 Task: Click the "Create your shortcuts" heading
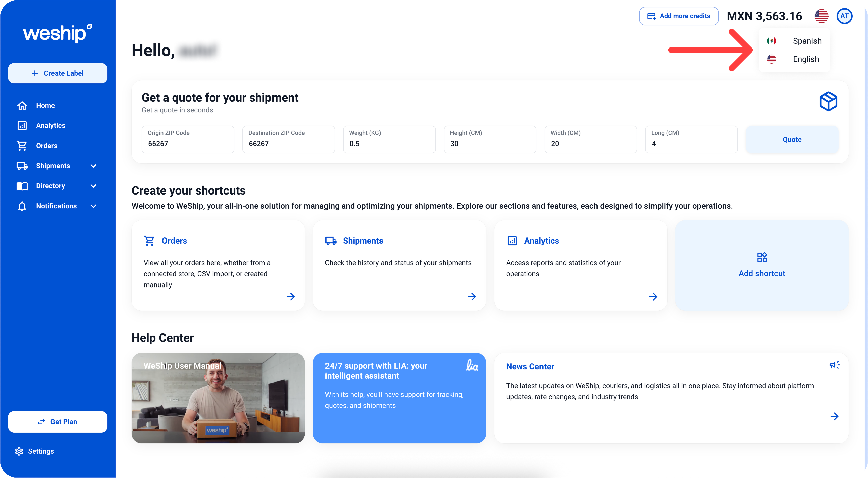coord(189,191)
